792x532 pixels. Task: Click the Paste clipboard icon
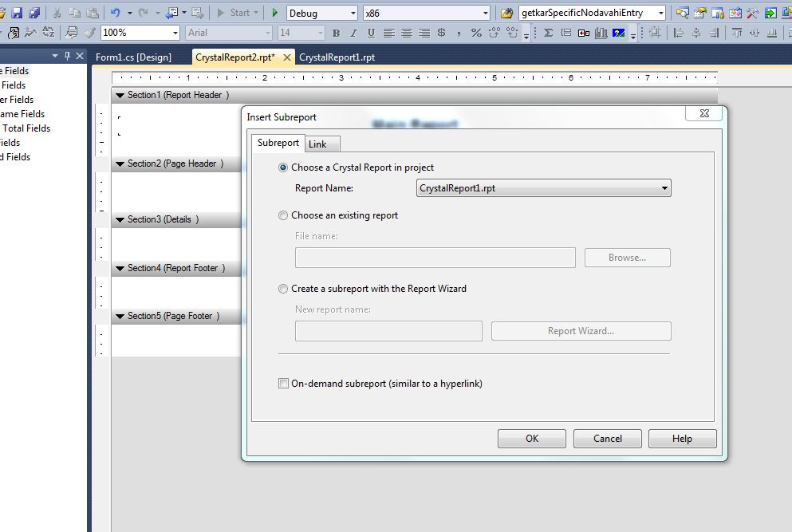click(x=92, y=13)
